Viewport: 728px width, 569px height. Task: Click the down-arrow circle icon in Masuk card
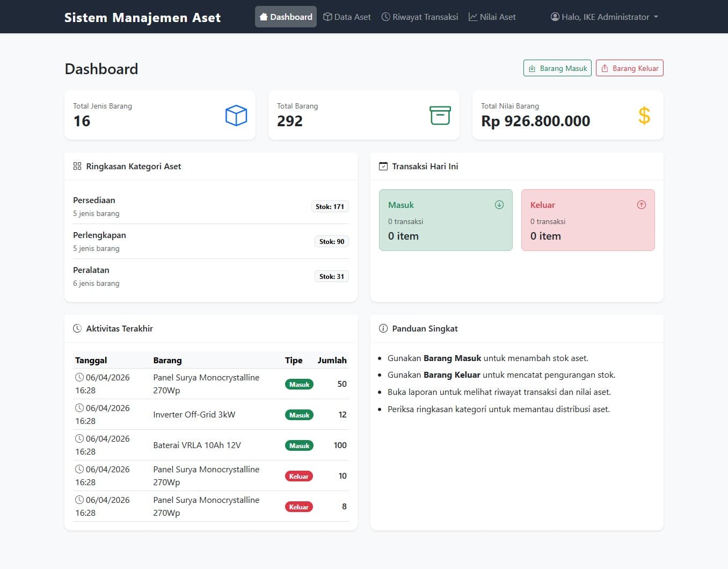(499, 205)
